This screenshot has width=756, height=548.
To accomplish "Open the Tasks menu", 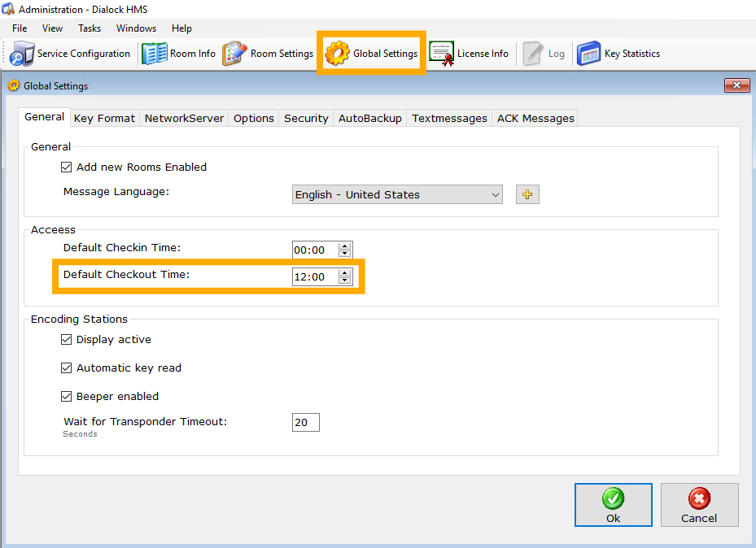I will click(x=90, y=28).
